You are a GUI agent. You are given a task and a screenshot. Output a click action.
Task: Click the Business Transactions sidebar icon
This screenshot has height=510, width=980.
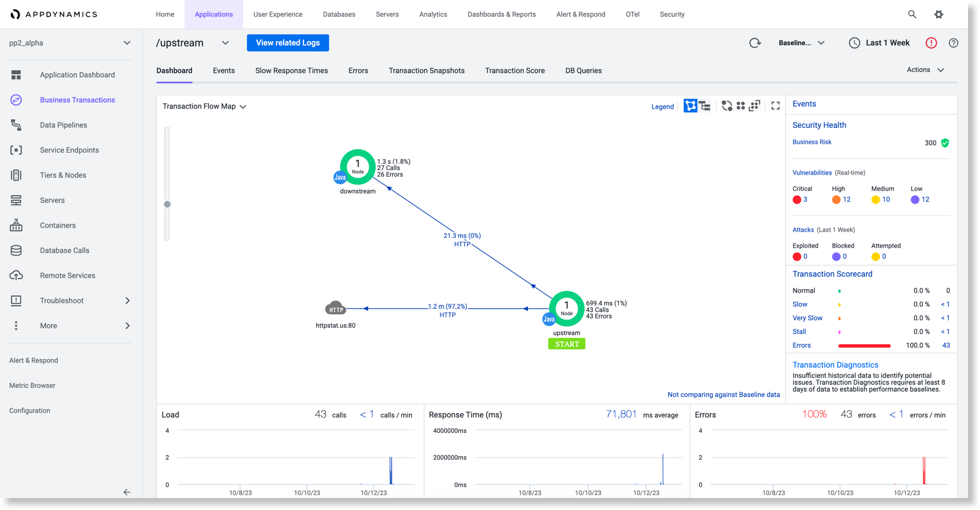[16, 100]
